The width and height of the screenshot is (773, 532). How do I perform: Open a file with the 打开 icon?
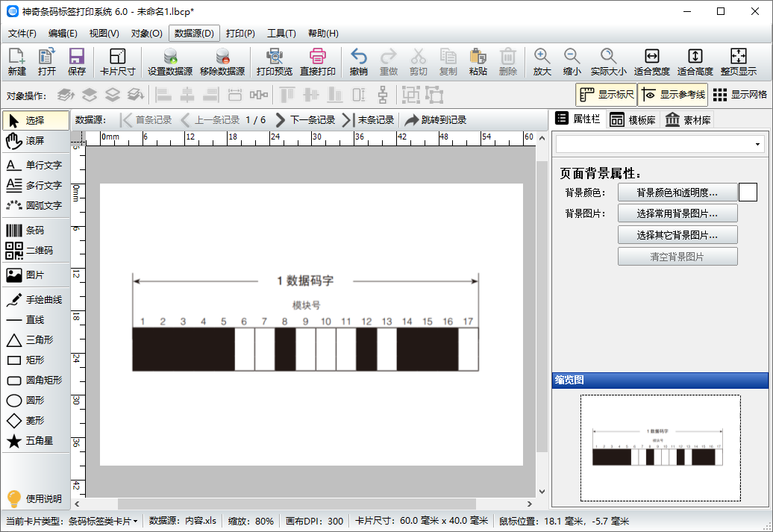coord(47,62)
